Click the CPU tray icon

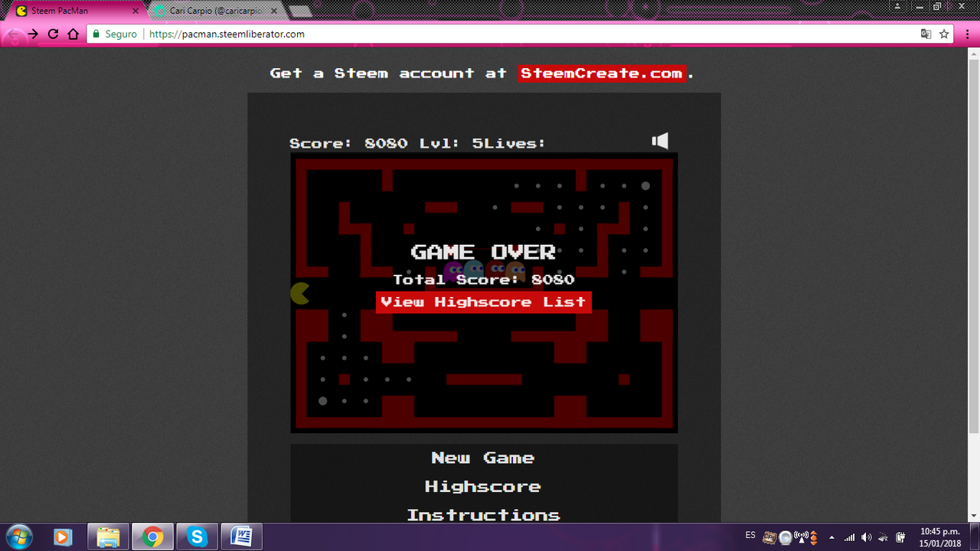(769, 537)
